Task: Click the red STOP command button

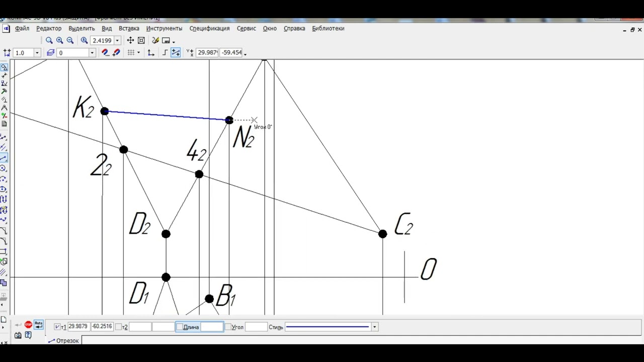Action: click(28, 325)
